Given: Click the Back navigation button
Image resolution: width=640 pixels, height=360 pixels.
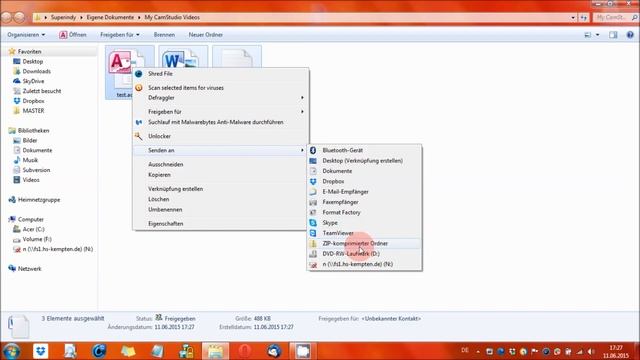Looking at the screenshot, I should pos(7,18).
